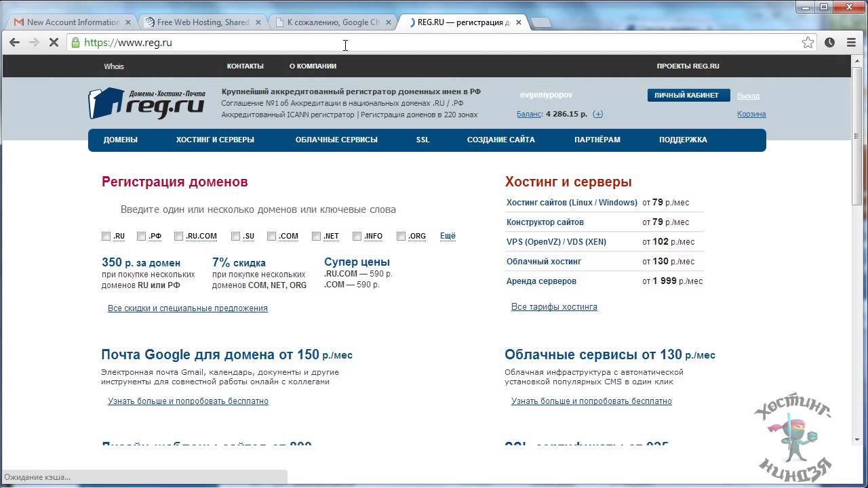Click Узнать больше under Почта Google

(x=188, y=401)
